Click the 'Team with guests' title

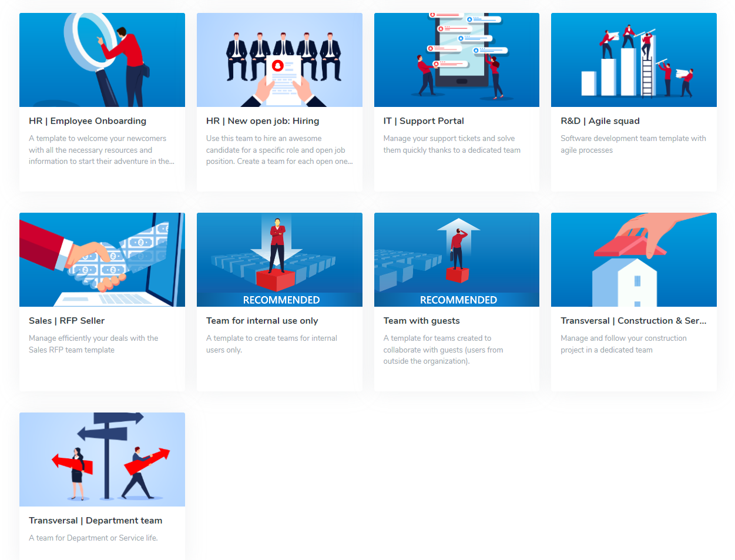422,321
